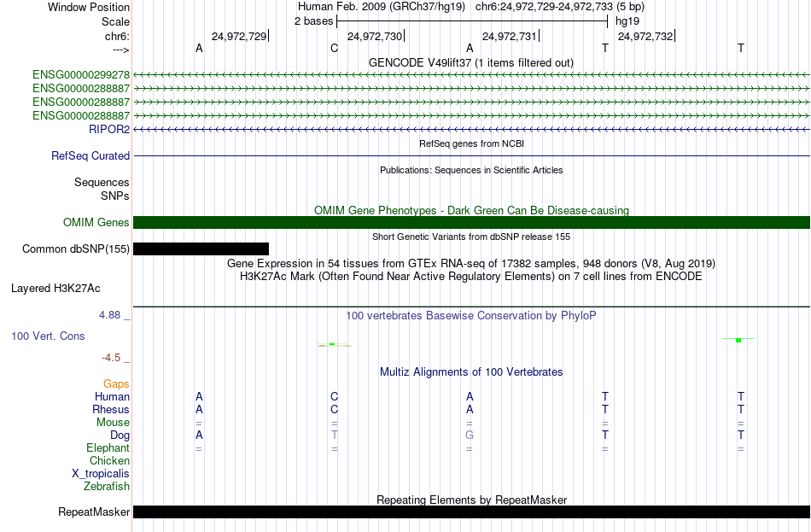
Task: Click the Dog mismatch base G
Action: point(470,436)
